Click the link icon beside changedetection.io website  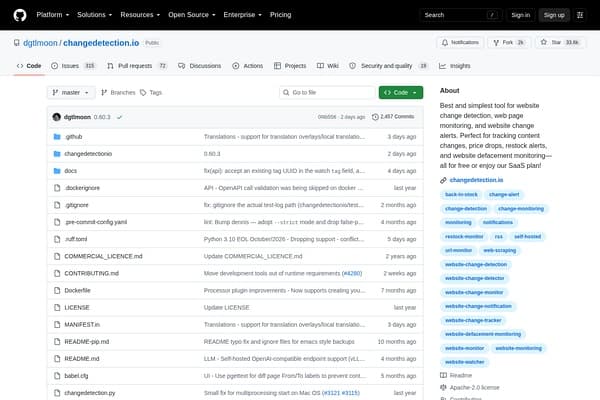click(x=443, y=180)
